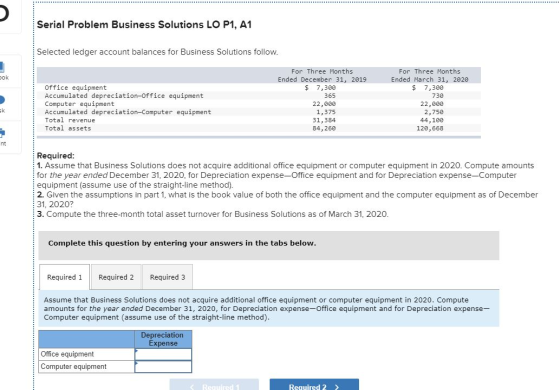Screen dimensions: 560x390
Task: Click the 120,668 total assets value
Action: (x=430, y=128)
